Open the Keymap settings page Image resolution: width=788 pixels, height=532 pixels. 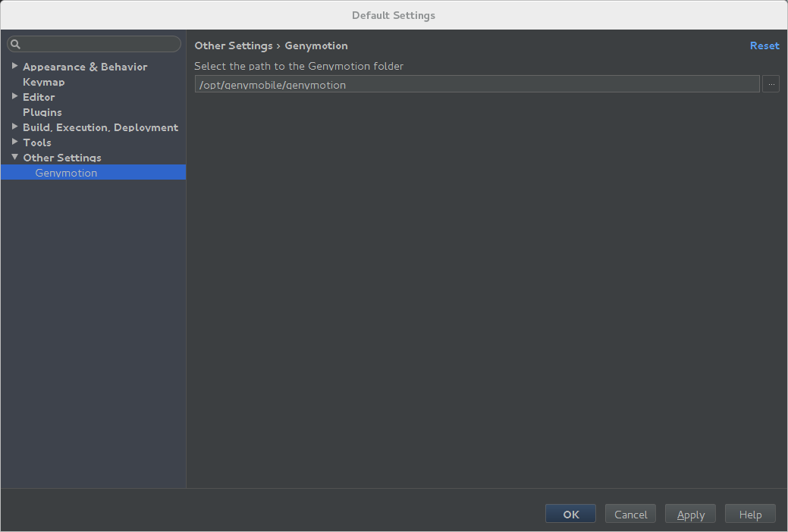[x=44, y=82]
